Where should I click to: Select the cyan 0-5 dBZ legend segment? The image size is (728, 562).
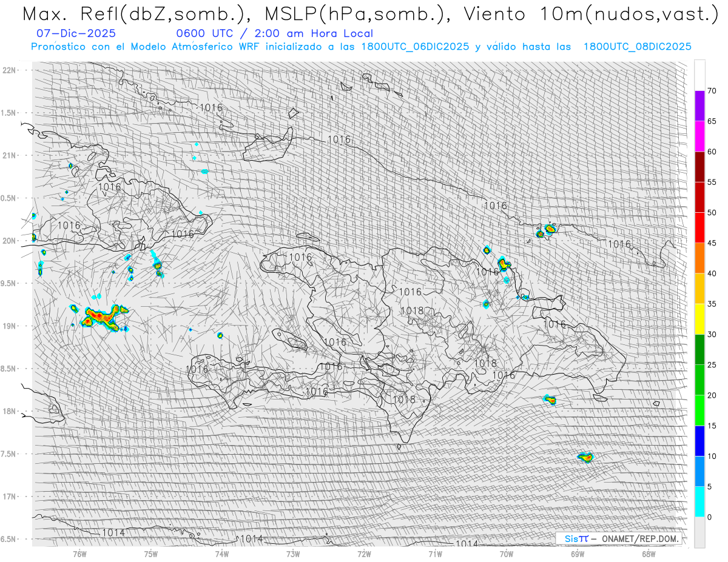coord(699,501)
